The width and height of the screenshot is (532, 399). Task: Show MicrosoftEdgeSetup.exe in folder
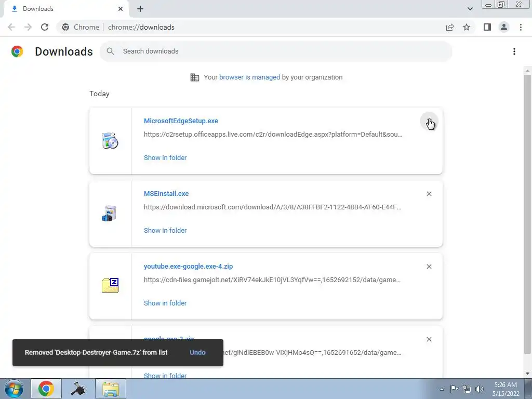tap(165, 158)
